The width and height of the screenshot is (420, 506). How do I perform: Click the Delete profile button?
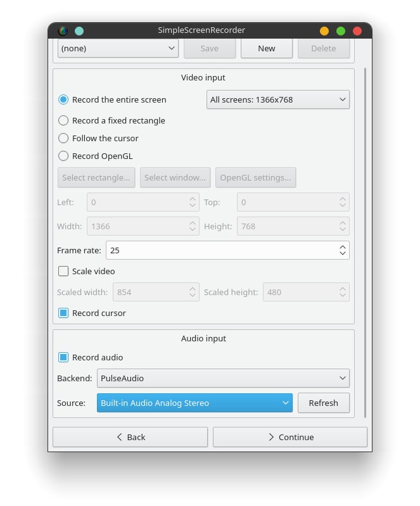click(324, 48)
